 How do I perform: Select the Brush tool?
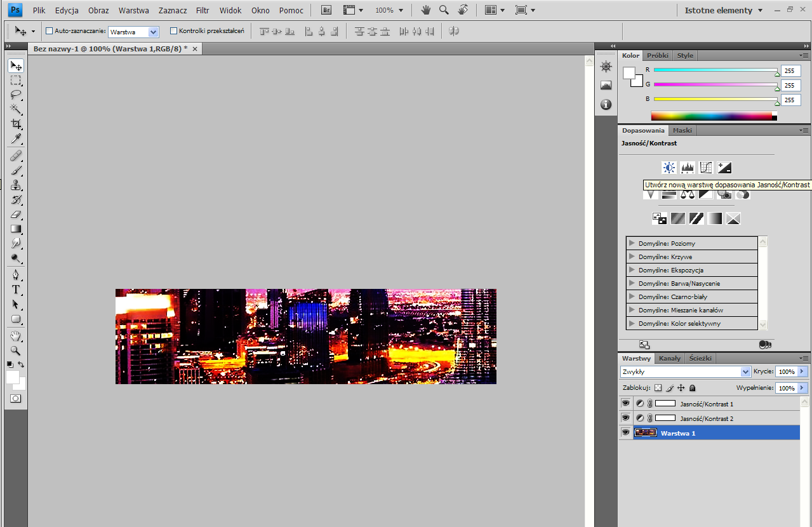coord(17,171)
